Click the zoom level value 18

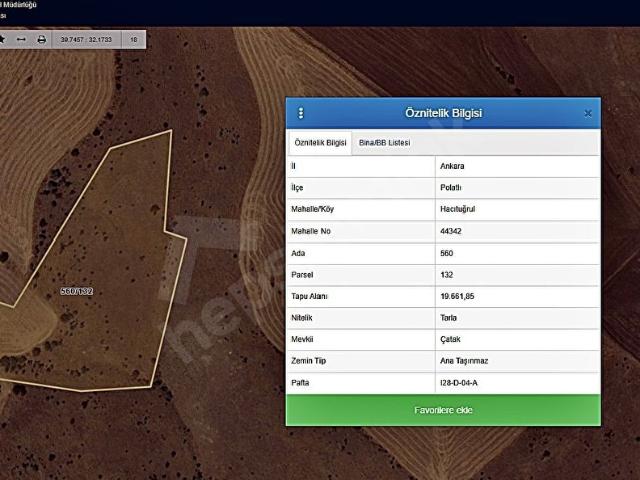click(133, 40)
